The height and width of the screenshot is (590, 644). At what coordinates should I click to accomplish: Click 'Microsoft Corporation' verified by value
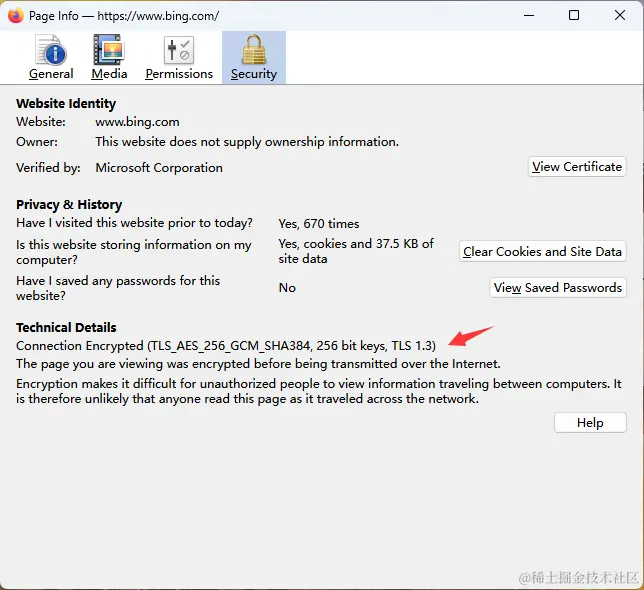159,168
